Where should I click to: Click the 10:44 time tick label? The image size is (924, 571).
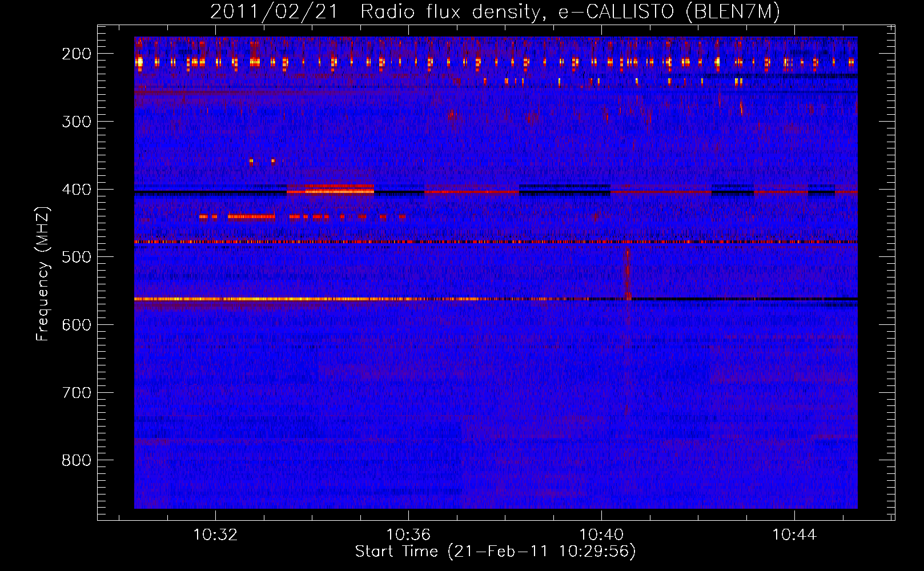(x=794, y=535)
